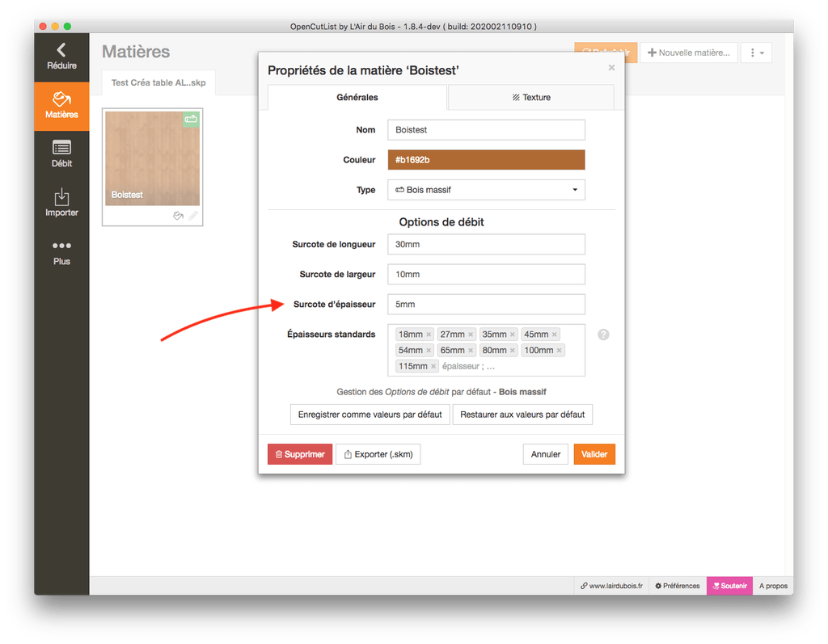828x644 pixels.
Task: Remove the 27mm thickness tag
Action: 471,335
